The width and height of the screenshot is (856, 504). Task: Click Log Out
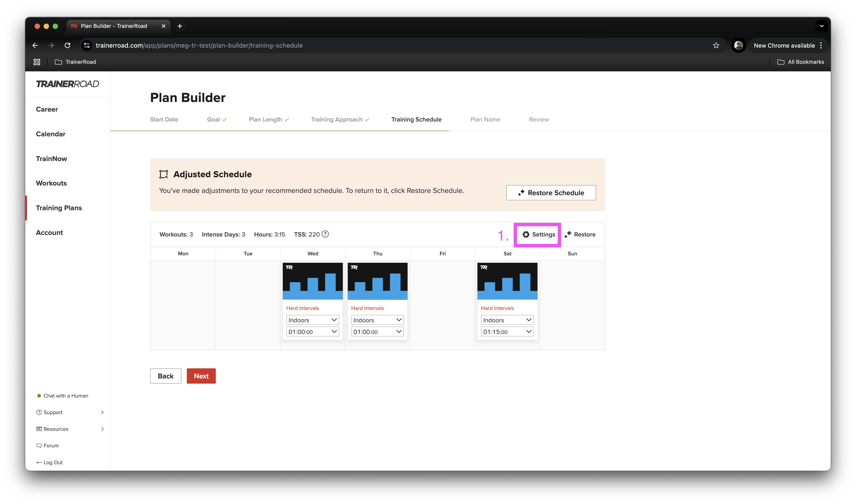(x=50, y=462)
